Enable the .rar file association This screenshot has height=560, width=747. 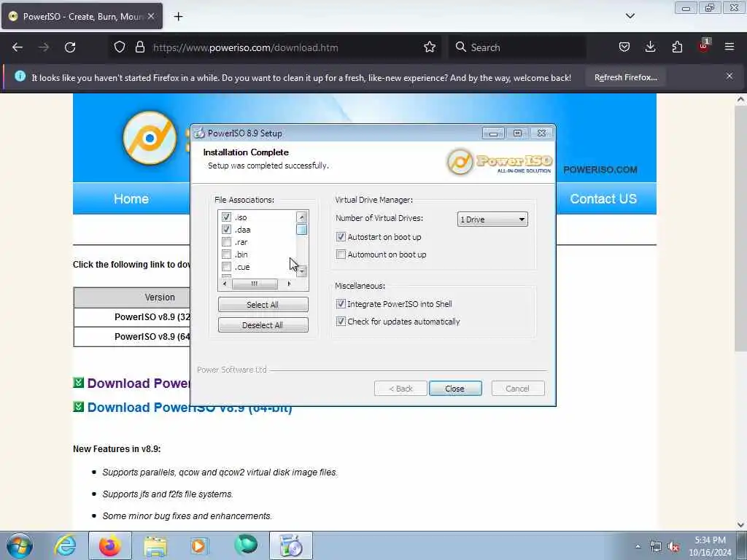click(226, 242)
